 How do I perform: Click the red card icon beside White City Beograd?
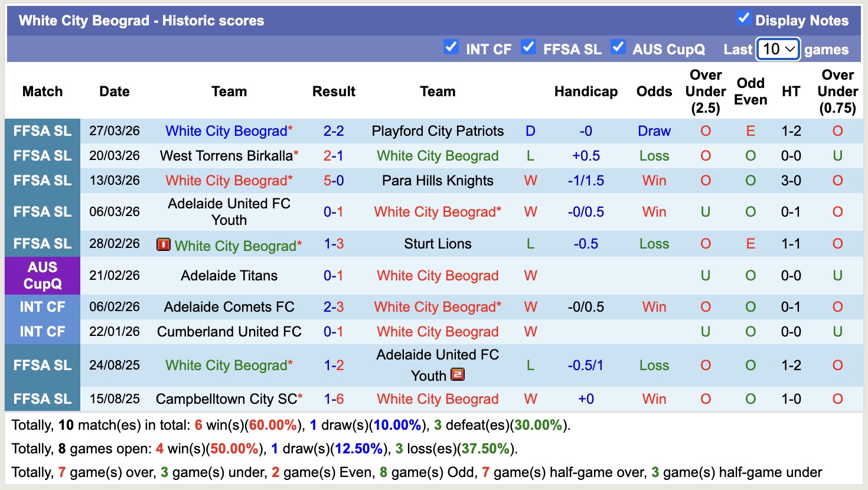pyautogui.click(x=164, y=244)
